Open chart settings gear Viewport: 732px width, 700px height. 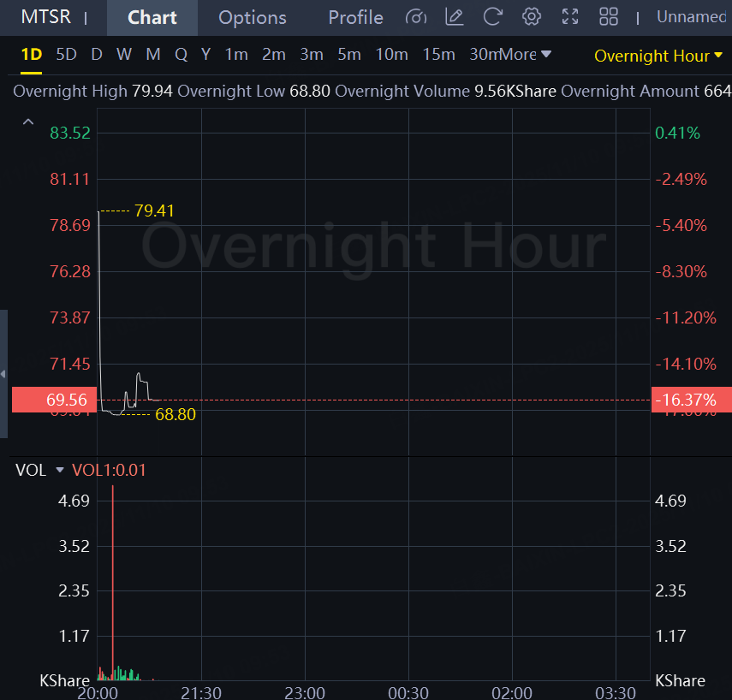[532, 17]
